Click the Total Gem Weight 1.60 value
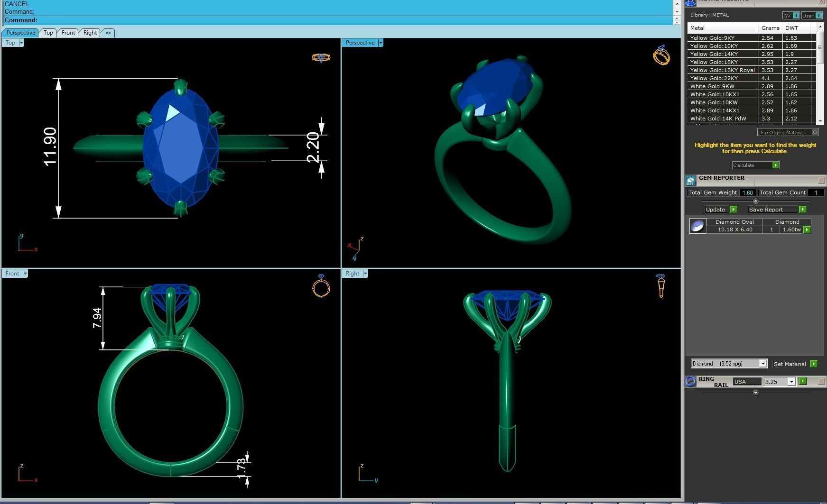 (x=747, y=192)
